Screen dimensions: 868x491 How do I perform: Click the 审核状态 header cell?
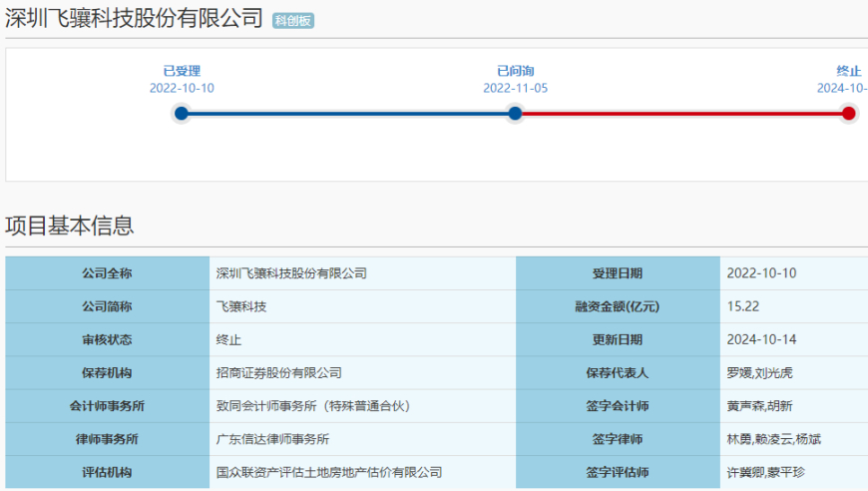click(108, 339)
